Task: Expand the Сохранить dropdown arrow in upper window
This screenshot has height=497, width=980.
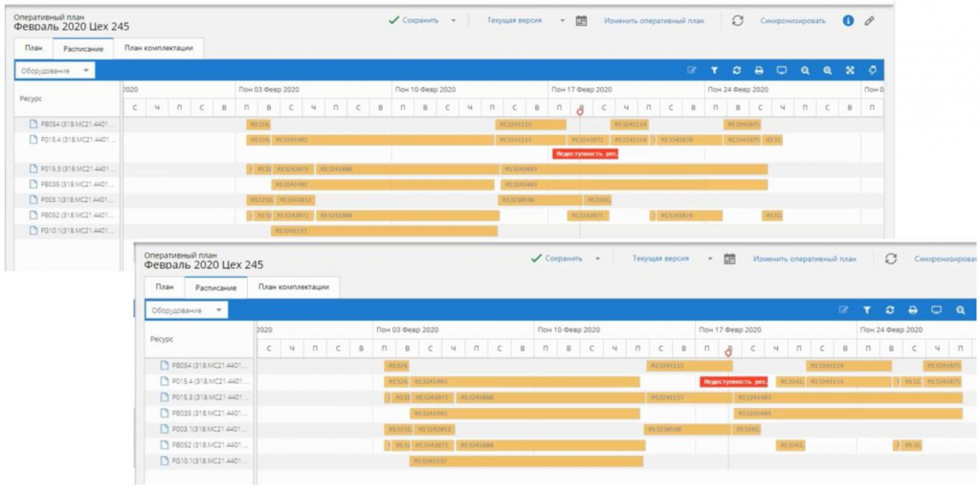Action: [453, 21]
